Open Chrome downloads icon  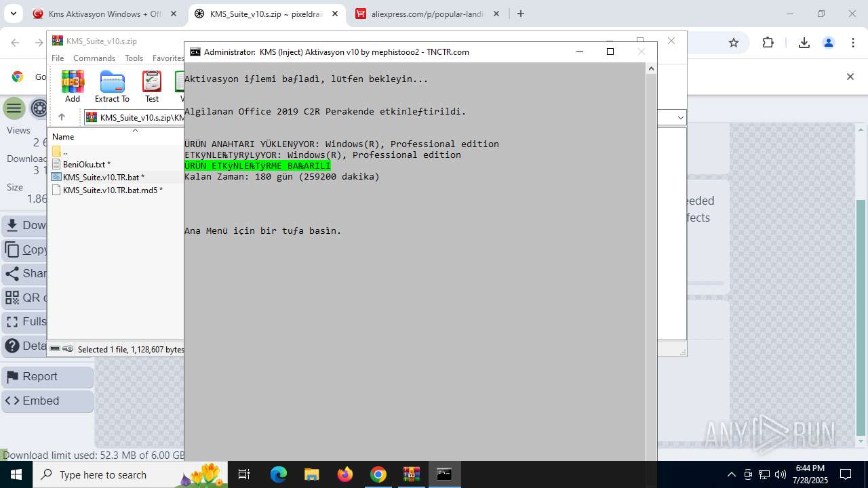[x=804, y=43]
